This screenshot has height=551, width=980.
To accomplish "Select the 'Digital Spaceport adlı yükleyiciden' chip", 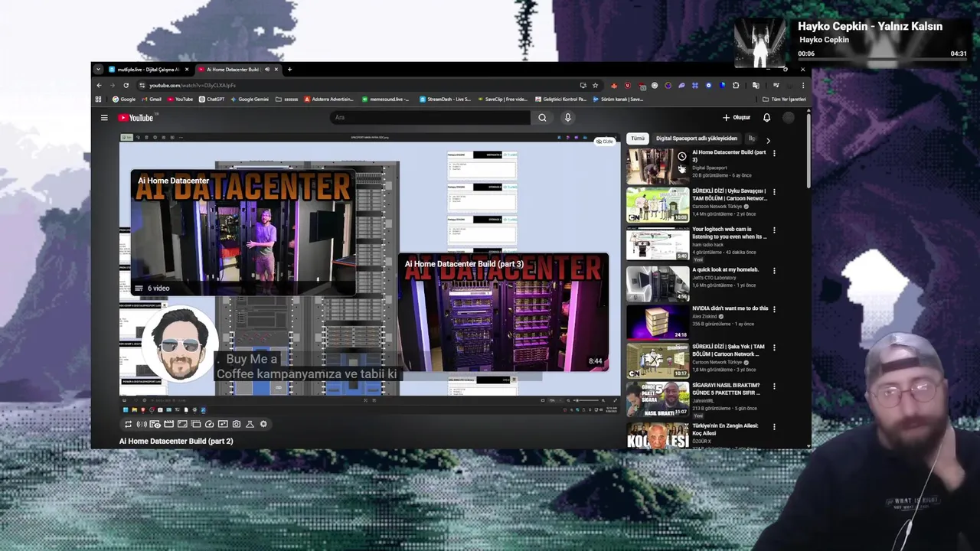I will [696, 139].
